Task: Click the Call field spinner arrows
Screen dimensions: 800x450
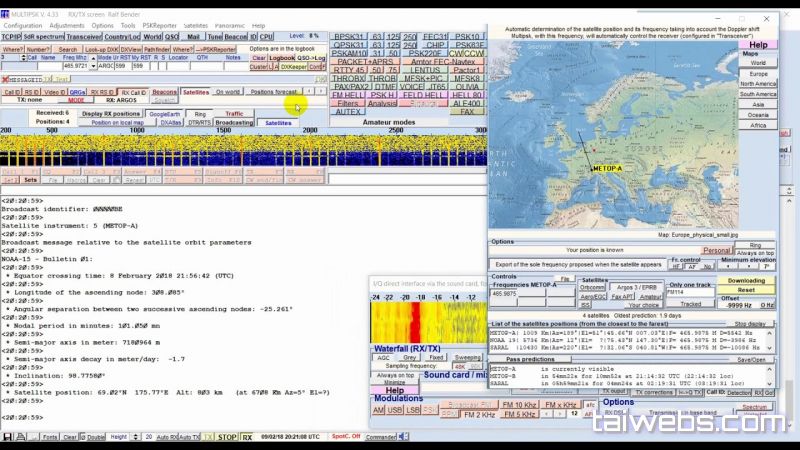Action: click(x=22, y=58)
